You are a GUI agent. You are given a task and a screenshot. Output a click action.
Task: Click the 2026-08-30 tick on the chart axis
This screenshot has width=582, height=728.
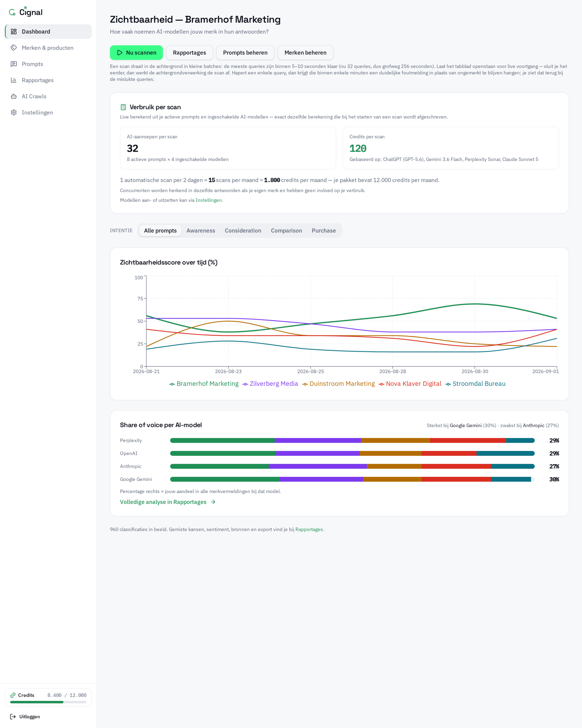click(475, 371)
